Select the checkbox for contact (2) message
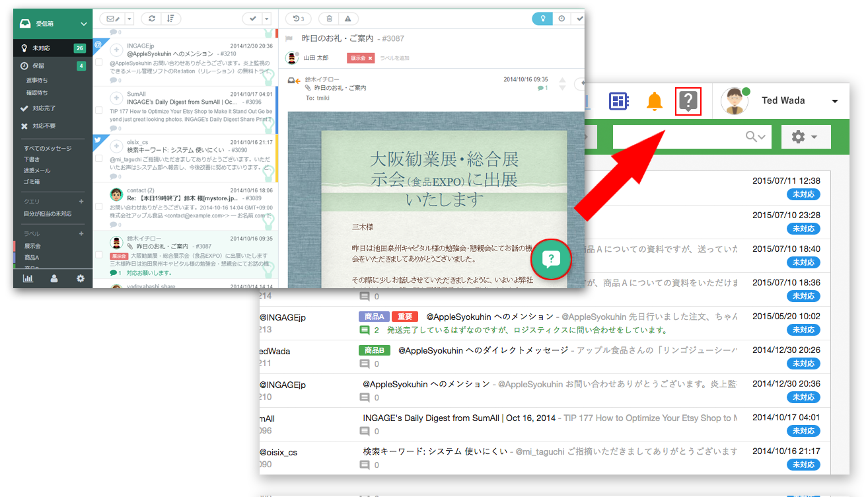 pyautogui.click(x=99, y=206)
